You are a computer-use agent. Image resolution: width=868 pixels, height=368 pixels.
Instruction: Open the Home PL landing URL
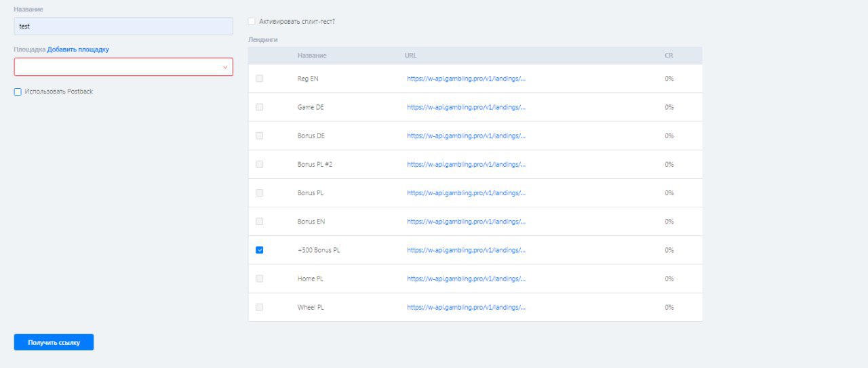pyautogui.click(x=466, y=279)
